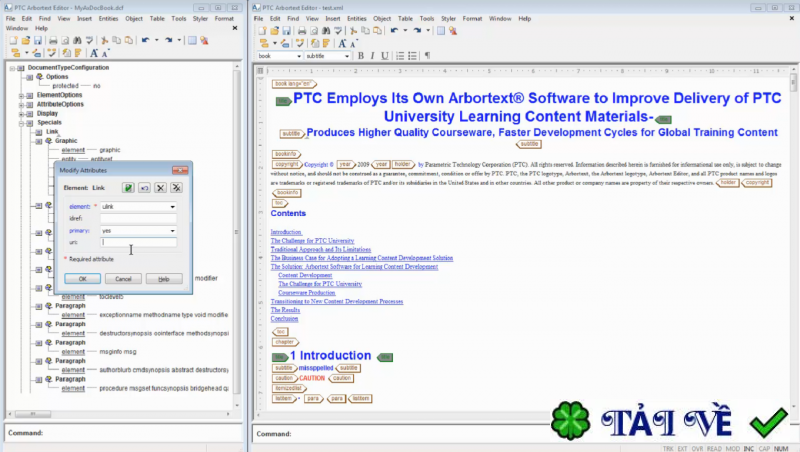Toggle Bold formatting in test.xml toolbar
This screenshot has height=452, width=800.
[361, 56]
